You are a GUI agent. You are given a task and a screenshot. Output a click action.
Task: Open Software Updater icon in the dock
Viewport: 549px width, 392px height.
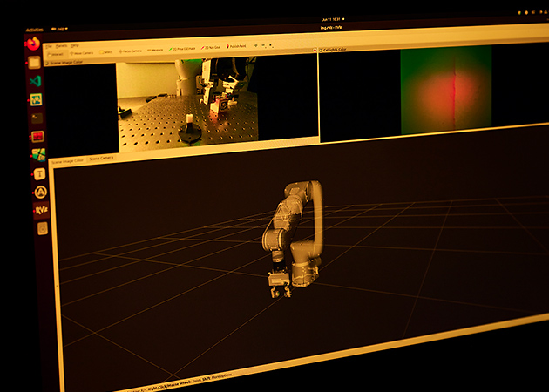coord(40,192)
